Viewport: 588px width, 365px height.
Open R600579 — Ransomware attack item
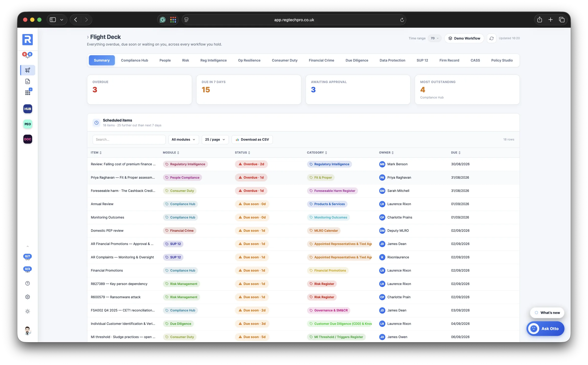point(116,297)
